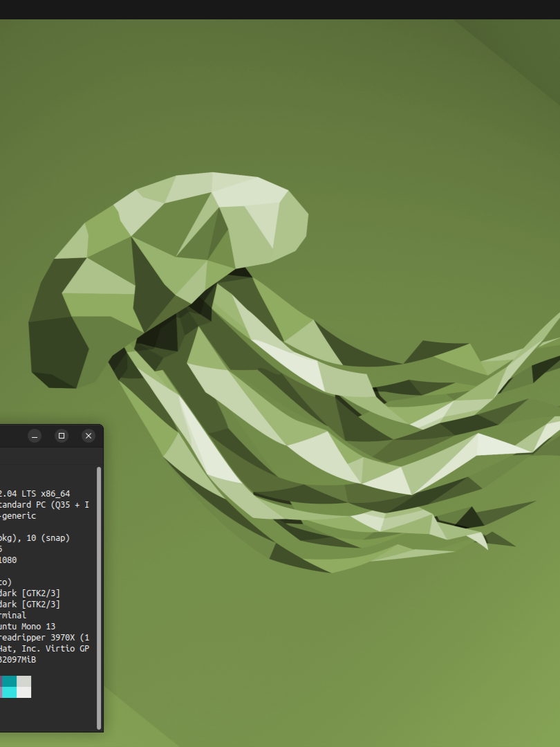Click the "Mono 13" font text
Viewport: 560px width, 747px height.
coord(39,627)
